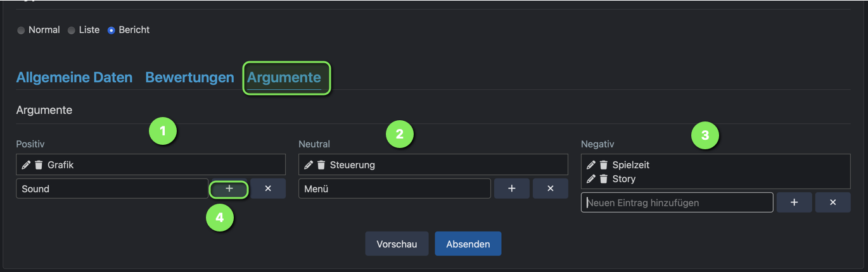The height and width of the screenshot is (272, 868).
Task: Click the pencil edit icon next to Grafik
Action: coord(26,165)
